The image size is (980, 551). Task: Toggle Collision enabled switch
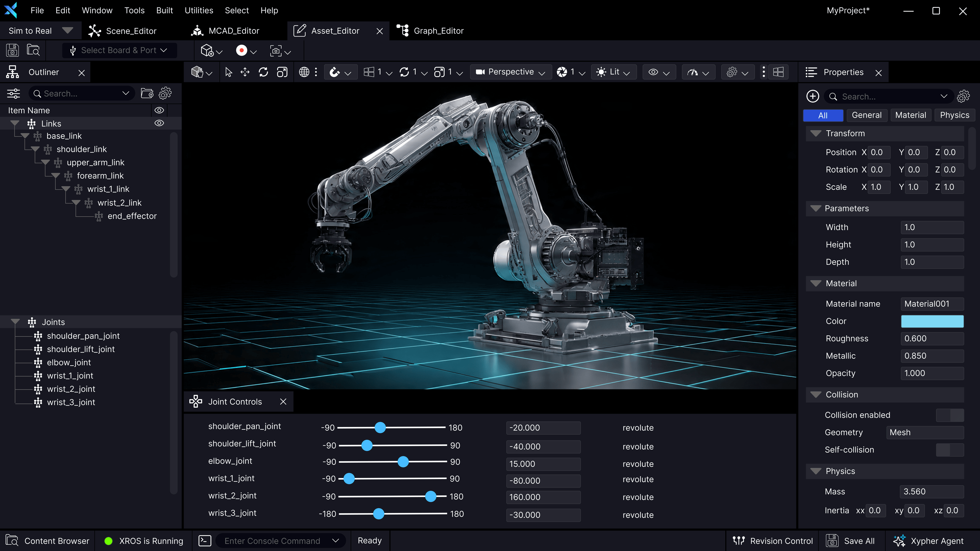950,415
